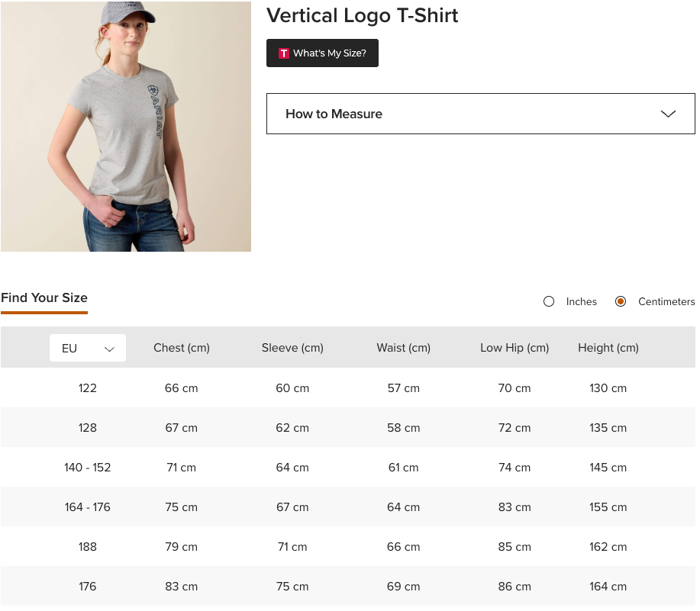Click the Height (cm) column header
Image resolution: width=700 pixels, height=611 pixels.
coord(608,348)
